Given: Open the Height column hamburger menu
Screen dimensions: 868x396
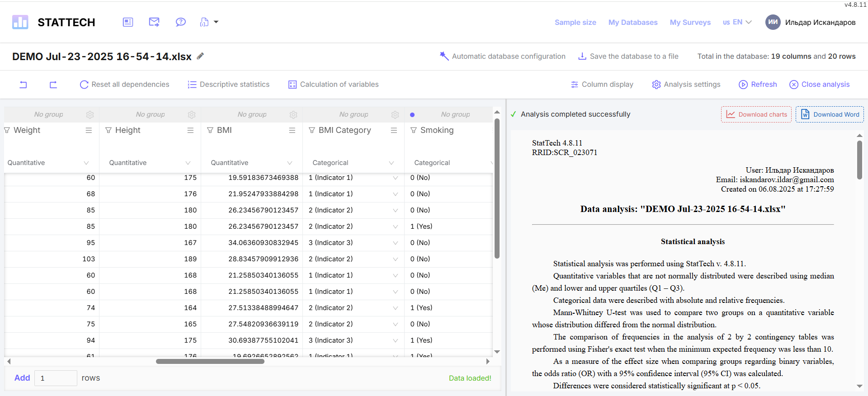Looking at the screenshot, I should click(190, 130).
